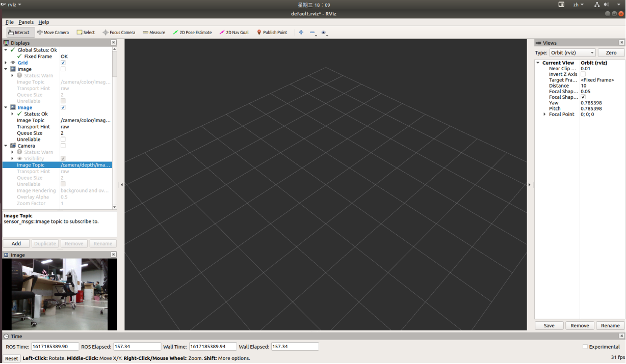Toggle the Camera Visibility checkbox

click(63, 159)
